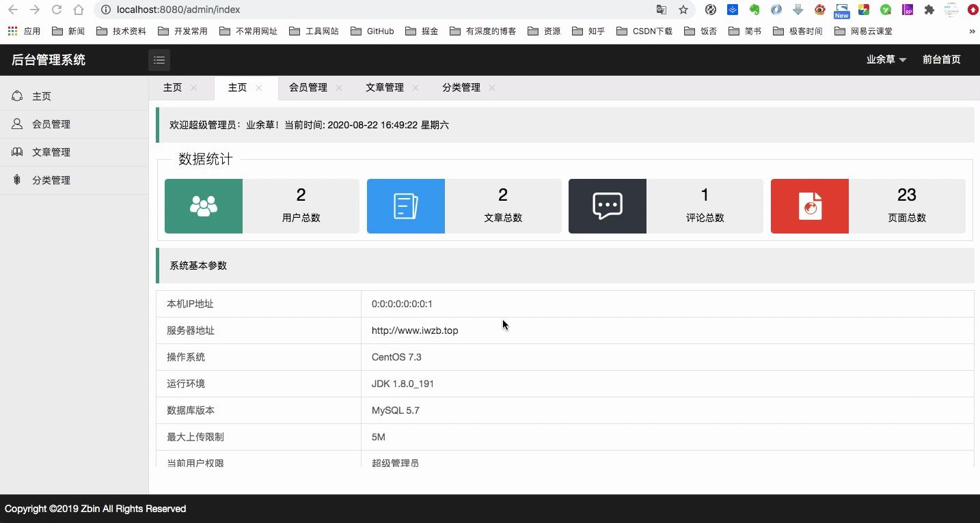The height and width of the screenshot is (523, 980).
Task: Click the download arrow extension icon
Action: pos(798,10)
